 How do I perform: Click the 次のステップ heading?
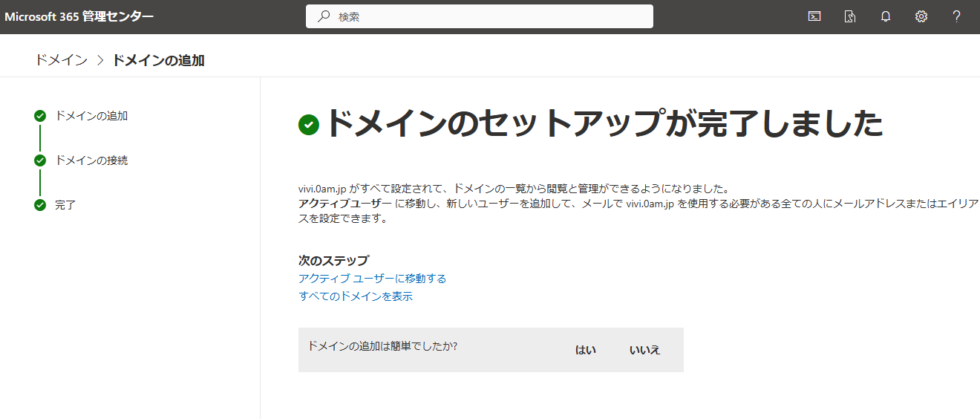pyautogui.click(x=333, y=261)
